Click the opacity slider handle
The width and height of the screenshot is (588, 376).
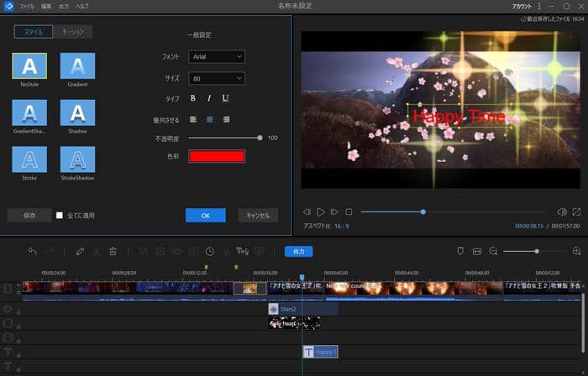[260, 138]
